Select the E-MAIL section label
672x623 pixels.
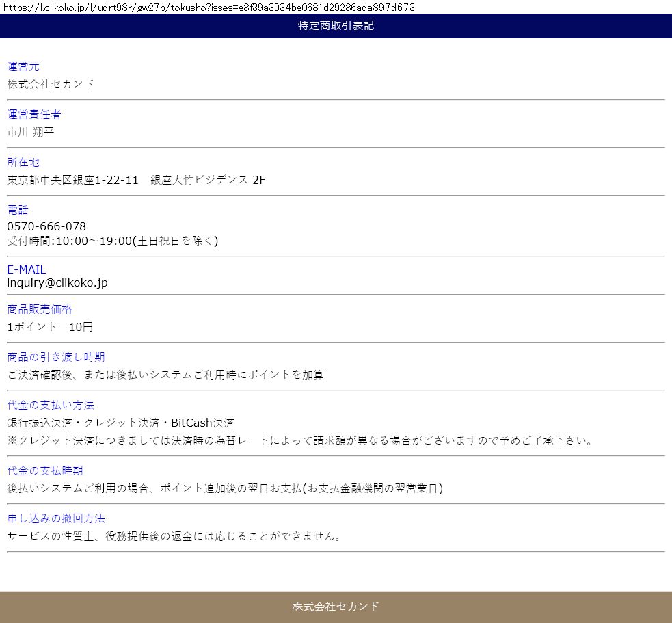coord(27,269)
